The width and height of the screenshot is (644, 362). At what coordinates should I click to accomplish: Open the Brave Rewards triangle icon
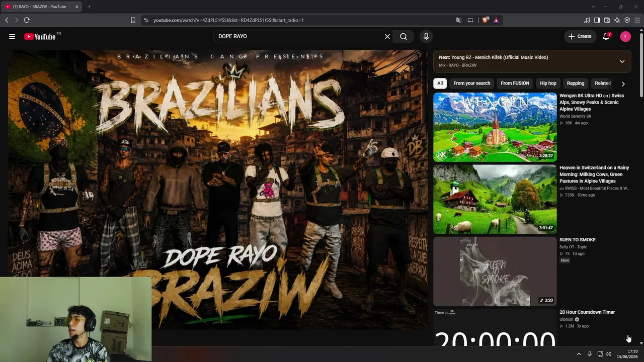click(496, 20)
